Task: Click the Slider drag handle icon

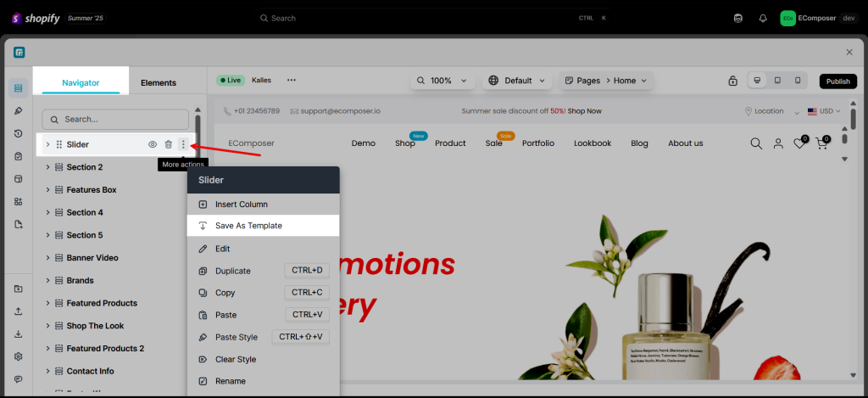Action: pyautogui.click(x=59, y=144)
